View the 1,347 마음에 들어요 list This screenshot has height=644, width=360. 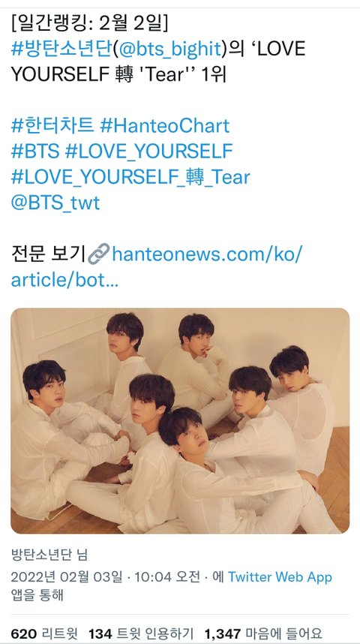tap(263, 633)
